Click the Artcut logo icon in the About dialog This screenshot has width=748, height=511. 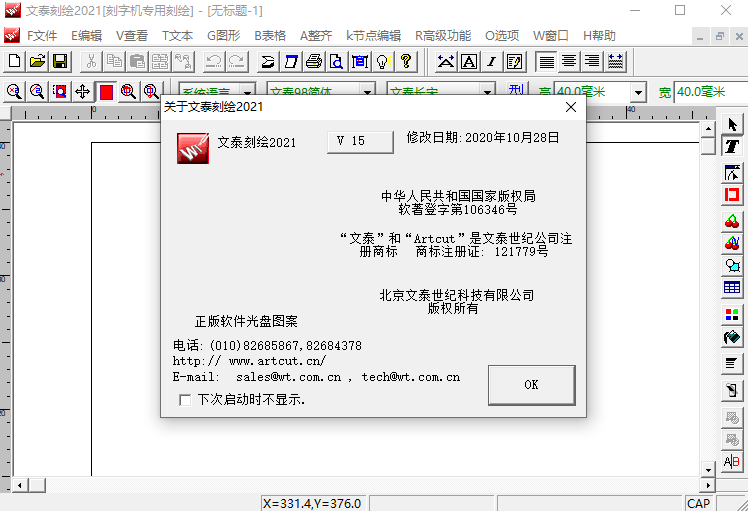pyautogui.click(x=193, y=148)
